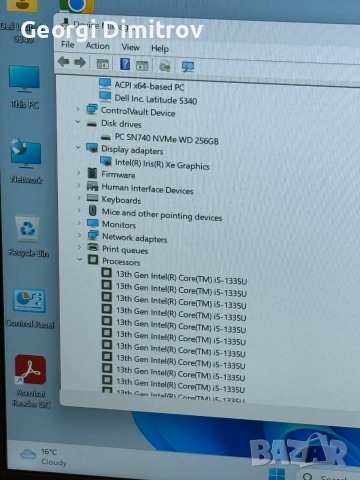Click the Keyboards category icon
The image size is (360, 480).
pos(92,198)
